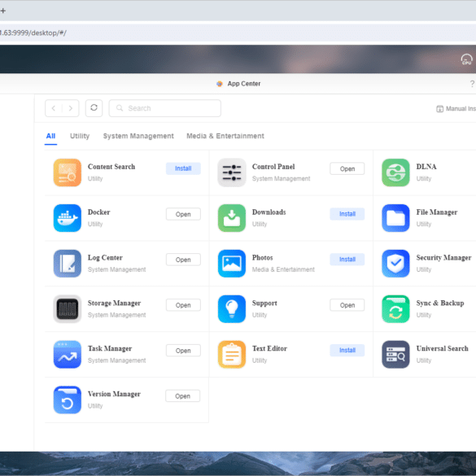
Task: Click the Docker whale app icon
Action: 67,218
